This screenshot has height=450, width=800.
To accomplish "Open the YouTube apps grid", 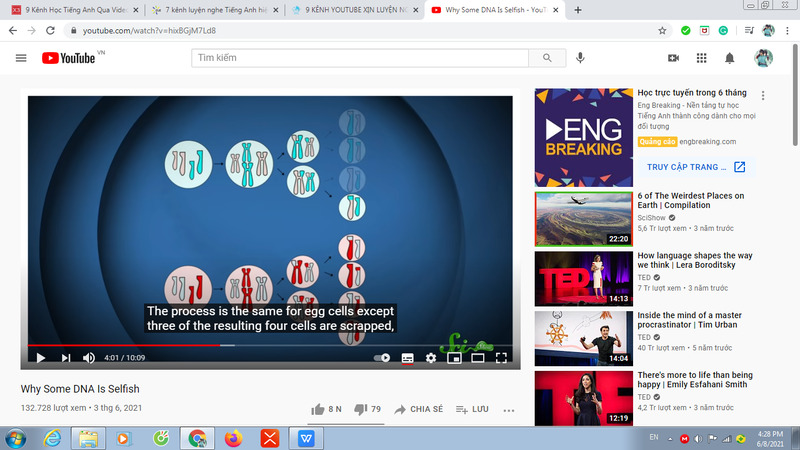I will 702,58.
